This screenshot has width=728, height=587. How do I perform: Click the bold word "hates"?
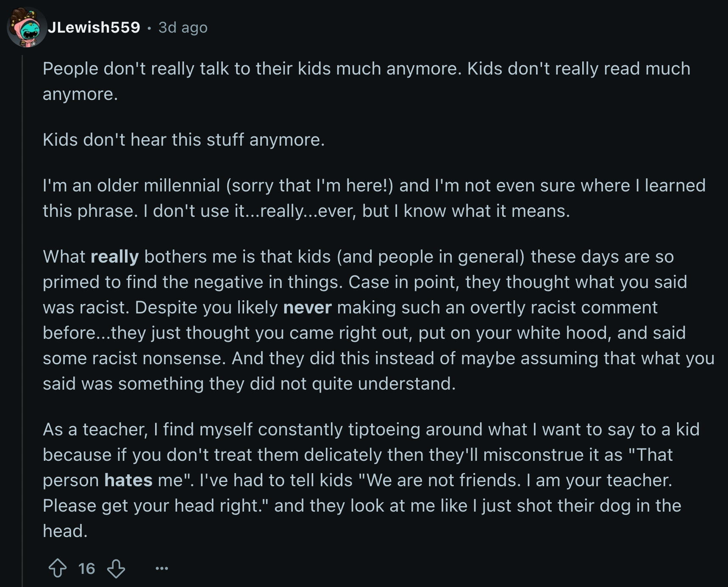coord(128,480)
